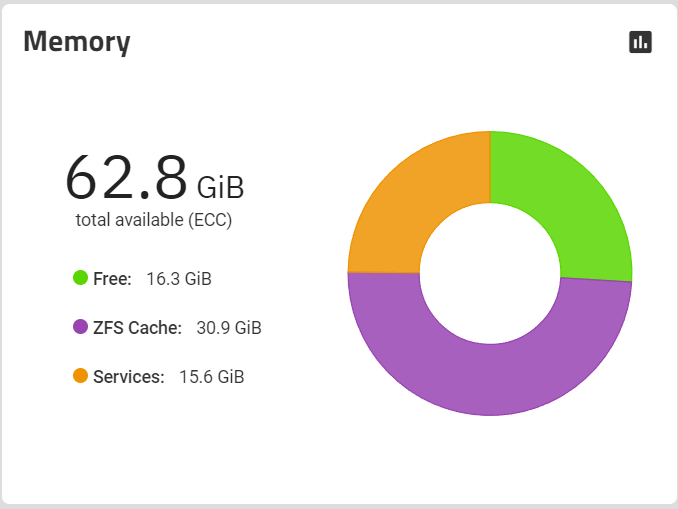Screen dimensions: 678x509
Task: Click the boundary between green and orange segments
Action: [490, 167]
